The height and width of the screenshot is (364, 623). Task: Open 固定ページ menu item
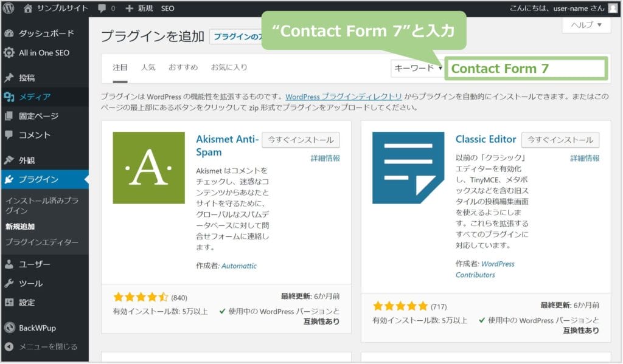(38, 116)
